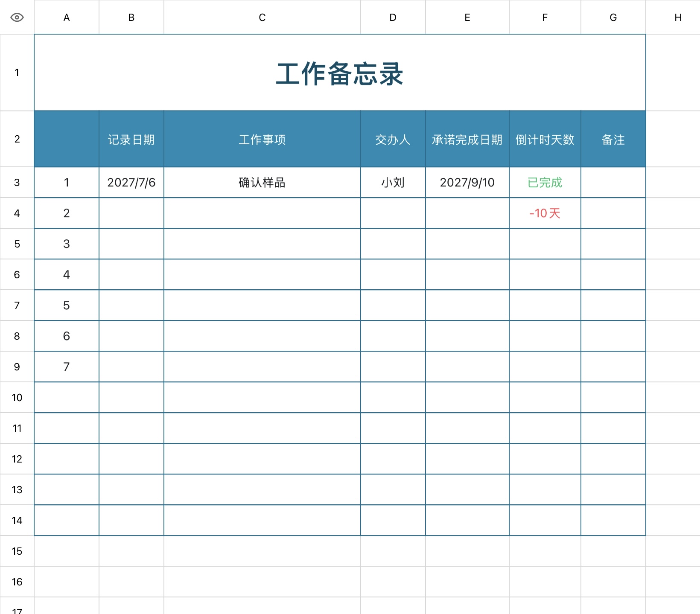Click serial number 5 in column A

pos(67,305)
